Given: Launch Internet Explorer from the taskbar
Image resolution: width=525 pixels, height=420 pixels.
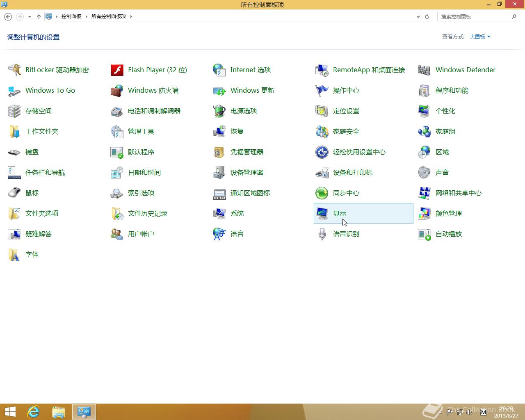Looking at the screenshot, I should tap(33, 412).
